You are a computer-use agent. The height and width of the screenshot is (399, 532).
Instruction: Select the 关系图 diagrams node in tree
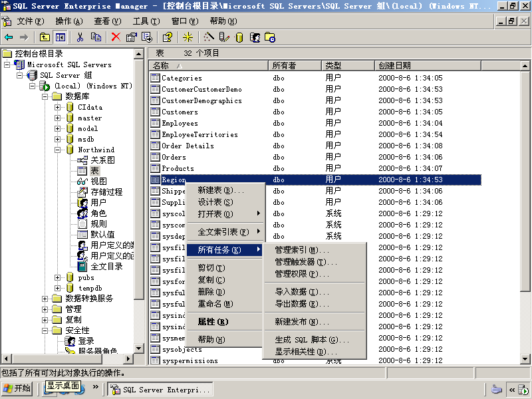click(x=102, y=160)
